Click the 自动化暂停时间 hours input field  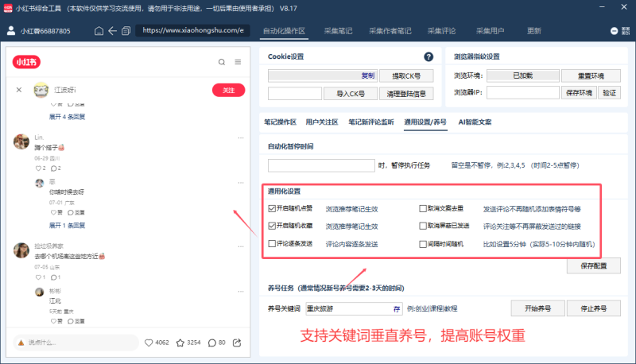[321, 165]
